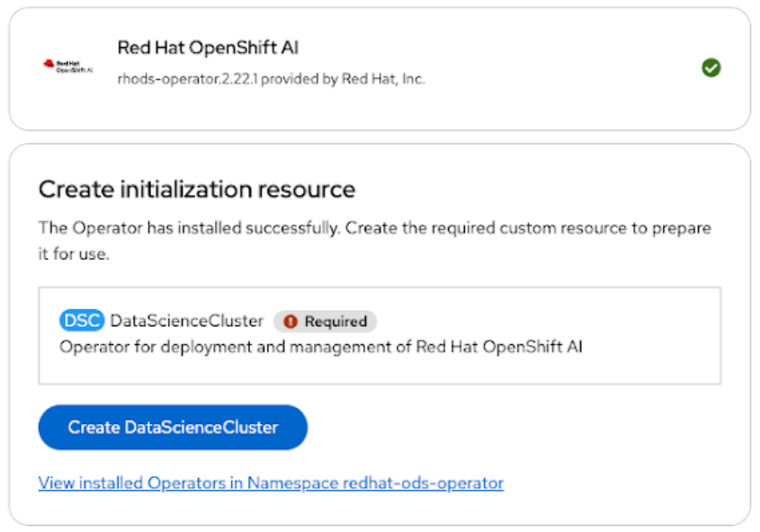Click the Red Hat OpenShift AI logo

[67, 67]
